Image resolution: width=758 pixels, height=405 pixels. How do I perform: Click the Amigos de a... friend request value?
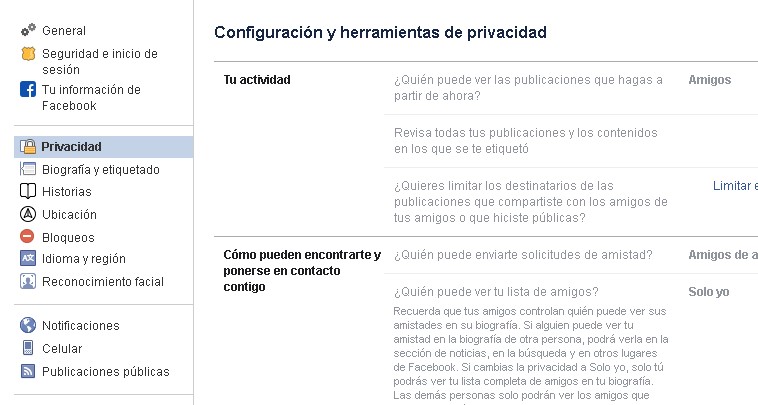coord(723,255)
